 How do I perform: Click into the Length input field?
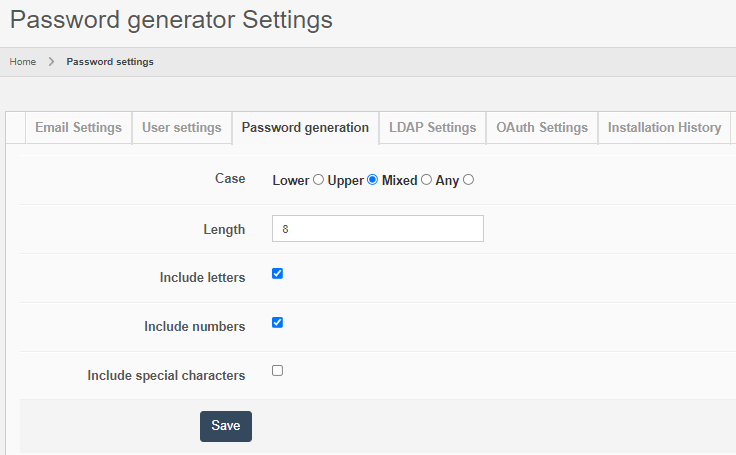[x=377, y=229]
